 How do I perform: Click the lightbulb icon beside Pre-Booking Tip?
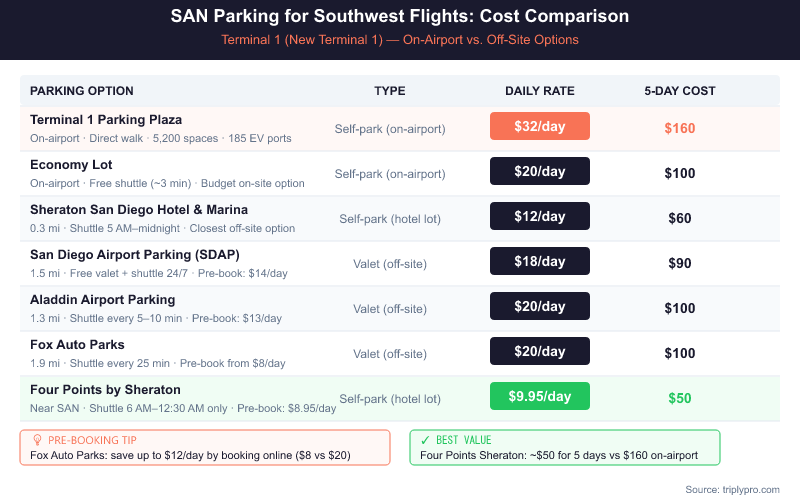click(x=37, y=439)
